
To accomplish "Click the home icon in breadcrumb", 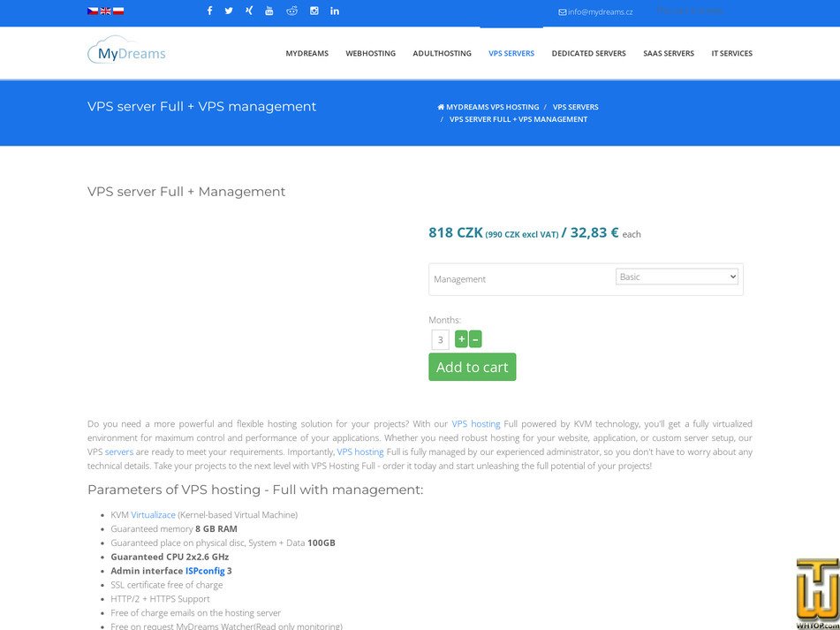I will point(439,106).
